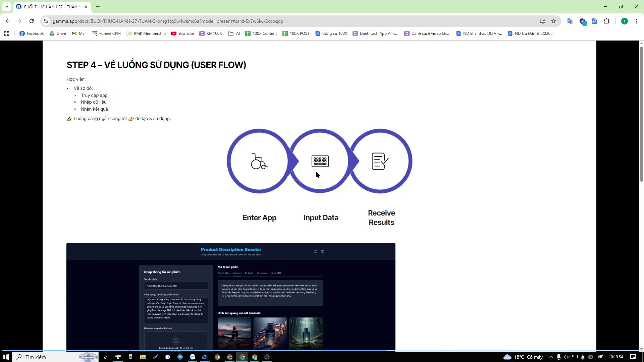Open the apps grid in bookmarks bar
Screen dimensions: 644x362
coord(7,34)
